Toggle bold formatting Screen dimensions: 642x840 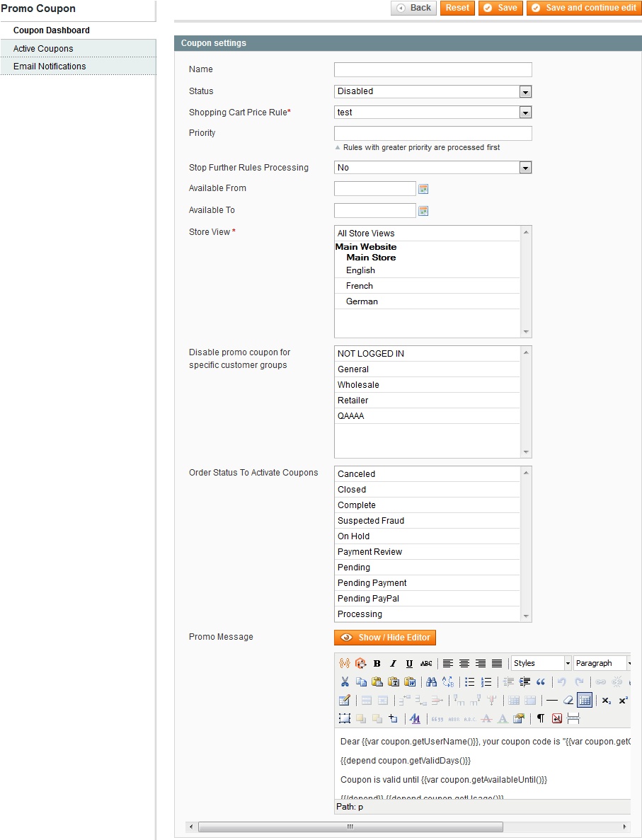coord(377,663)
